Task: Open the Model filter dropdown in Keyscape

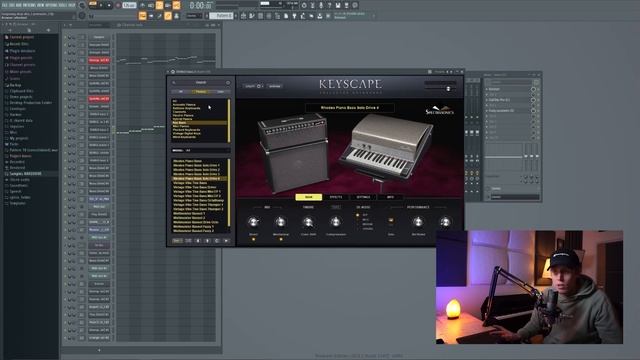Action: click(x=201, y=150)
